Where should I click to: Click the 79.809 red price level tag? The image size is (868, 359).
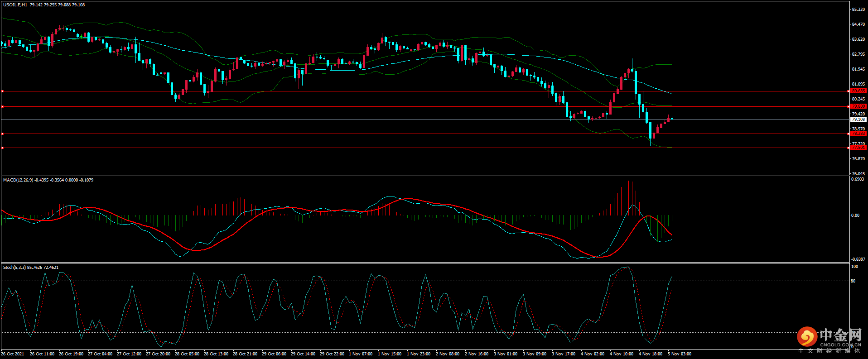click(x=858, y=106)
